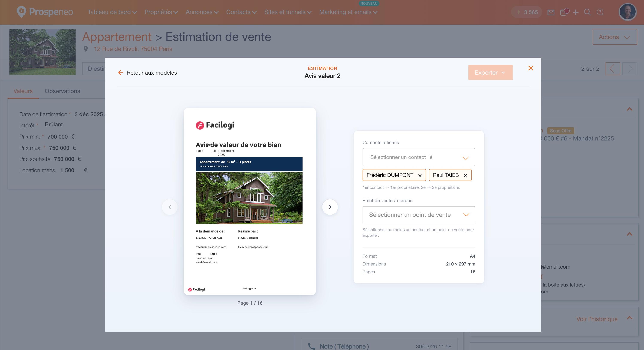This screenshot has width=644, height=350.
Task: Open the Actions dropdown
Action: 615,37
